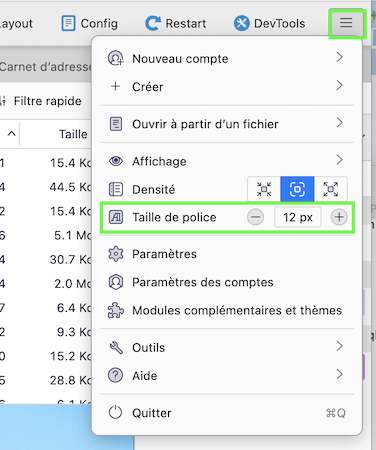Screen dimensions: 376x450
Task: Select compact density option
Action: (264, 189)
